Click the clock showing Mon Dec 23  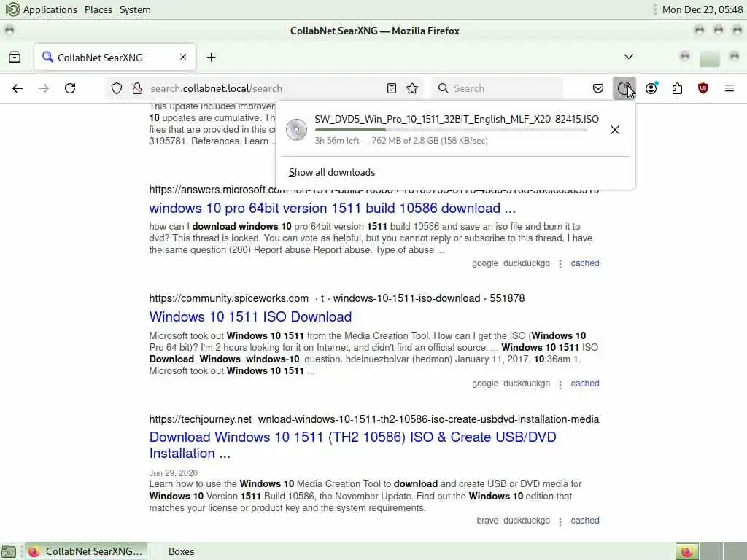(703, 9)
